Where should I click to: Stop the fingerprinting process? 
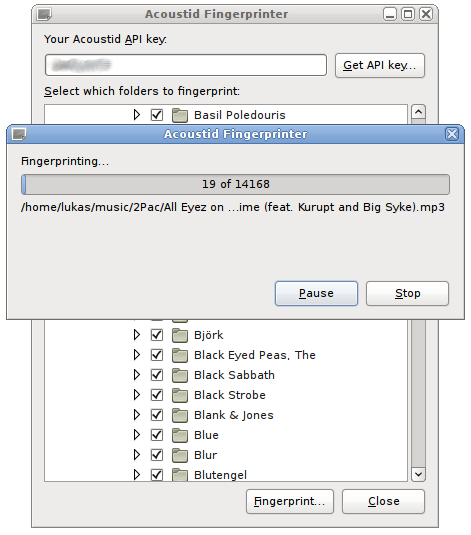pos(408,293)
